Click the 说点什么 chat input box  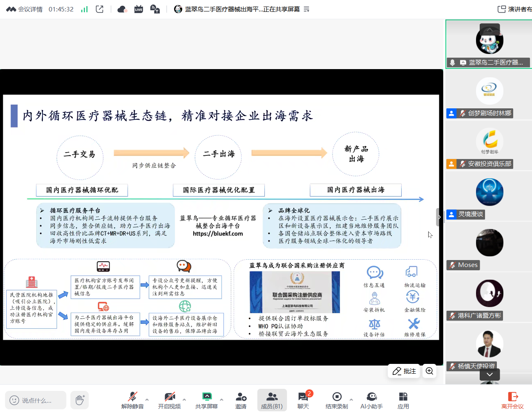36,400
